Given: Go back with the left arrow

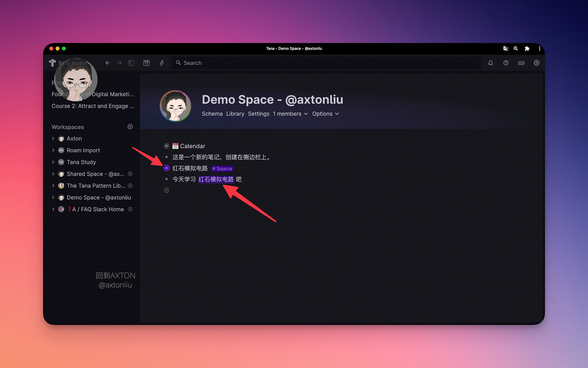Looking at the screenshot, I should (107, 63).
